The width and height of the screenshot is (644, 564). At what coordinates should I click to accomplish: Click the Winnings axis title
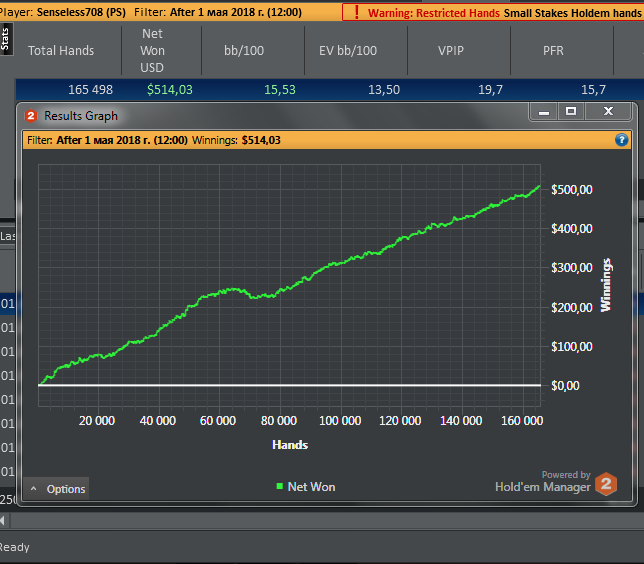click(x=606, y=285)
